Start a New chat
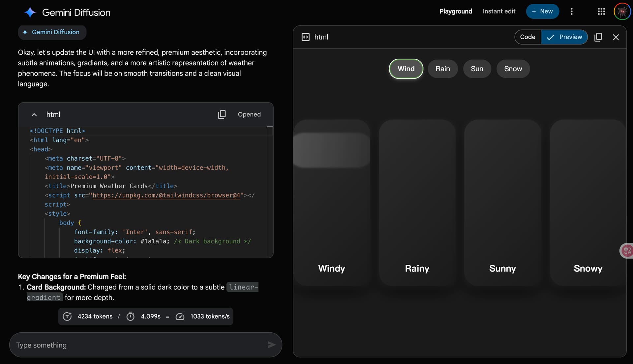 point(542,11)
